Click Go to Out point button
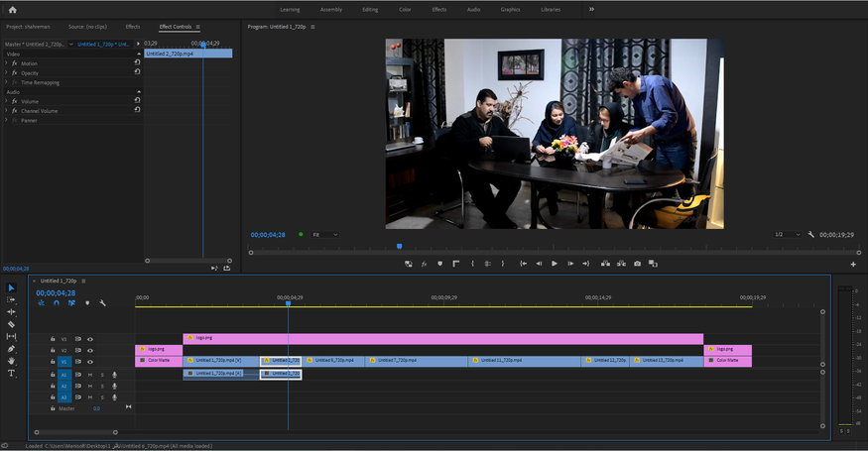The width and height of the screenshot is (868, 451). (585, 264)
